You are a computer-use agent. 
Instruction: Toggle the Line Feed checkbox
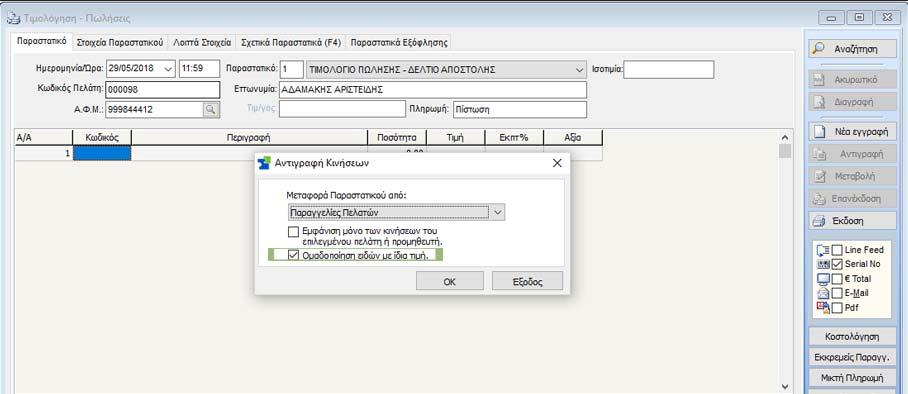coord(837,250)
